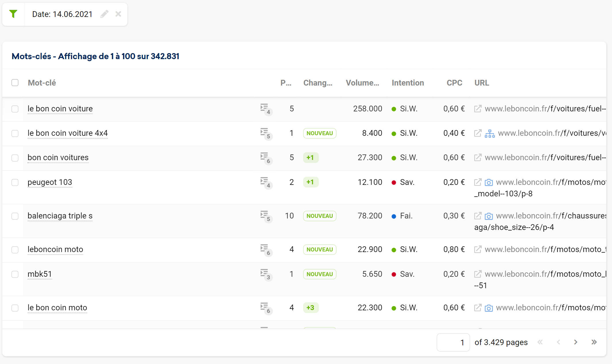Sort by the CPC column header

click(x=454, y=83)
